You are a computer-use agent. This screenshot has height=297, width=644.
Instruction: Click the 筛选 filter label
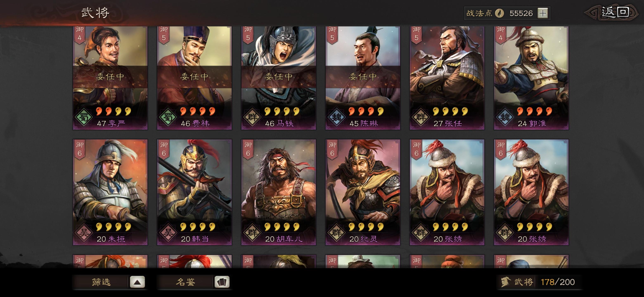pyautogui.click(x=101, y=282)
